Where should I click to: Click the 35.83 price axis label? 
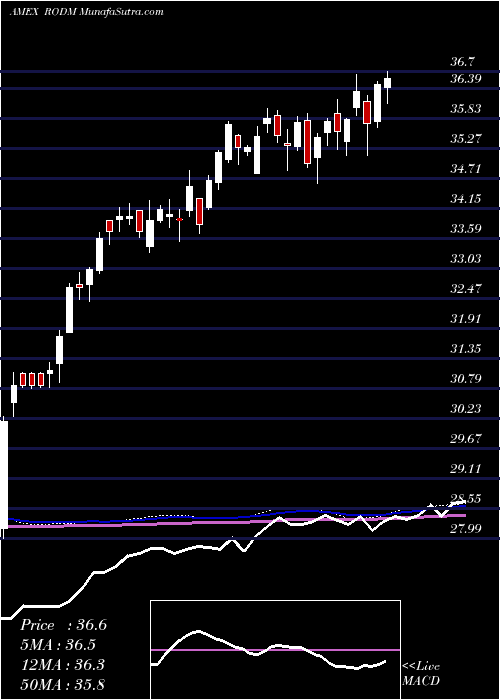coord(467,109)
